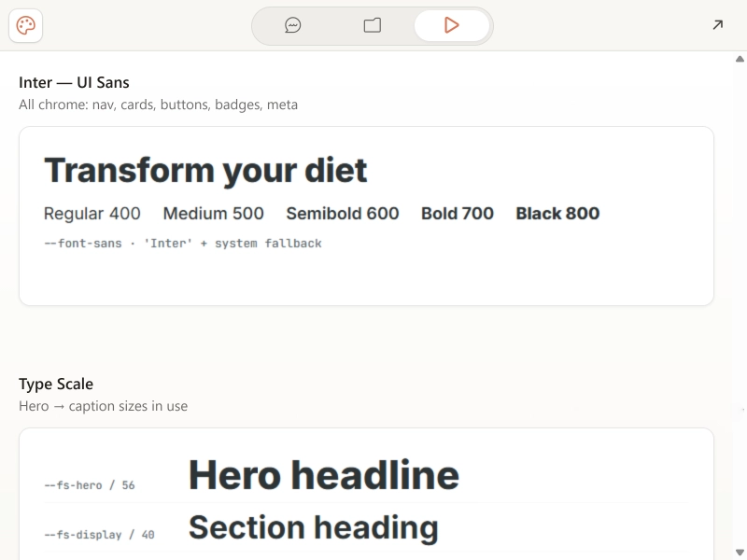The height and width of the screenshot is (560, 747).
Task: Click the 'Medium 500' weight sample
Action: point(214,214)
